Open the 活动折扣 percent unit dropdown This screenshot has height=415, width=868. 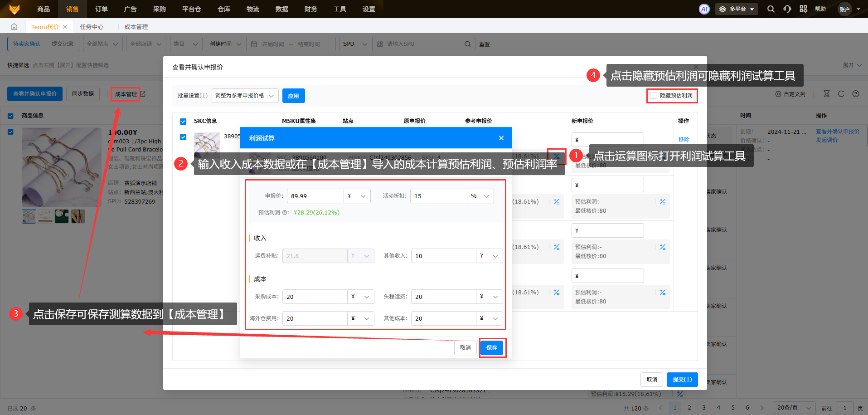tap(480, 196)
